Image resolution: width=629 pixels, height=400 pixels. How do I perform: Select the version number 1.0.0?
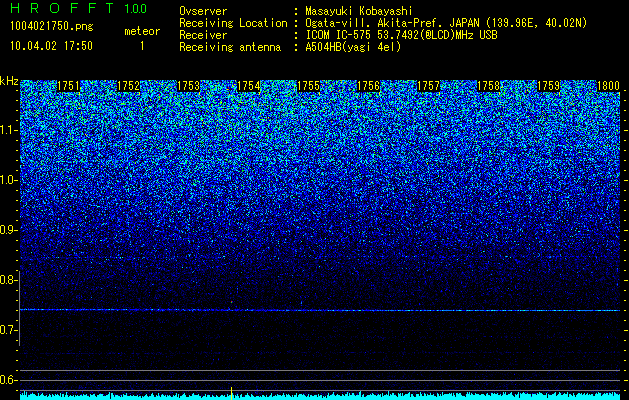[136, 9]
